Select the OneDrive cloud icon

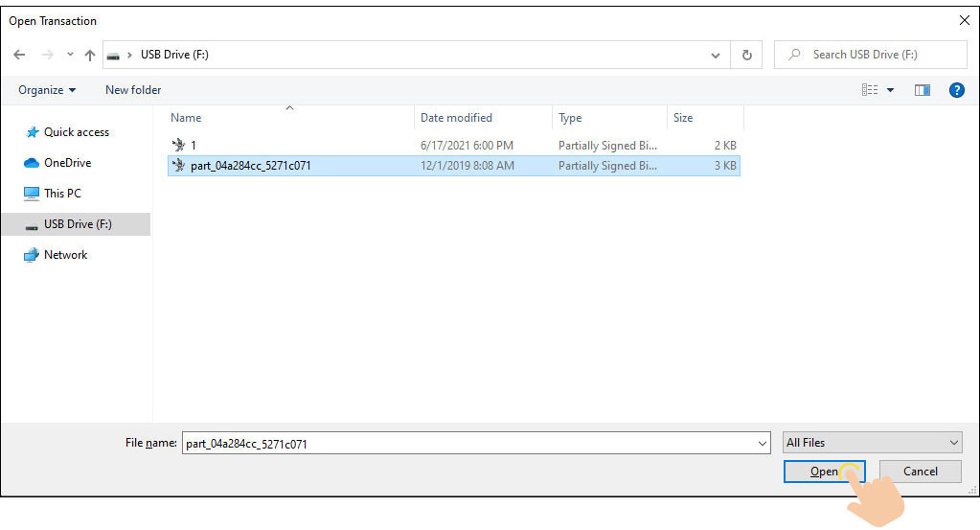tap(32, 163)
